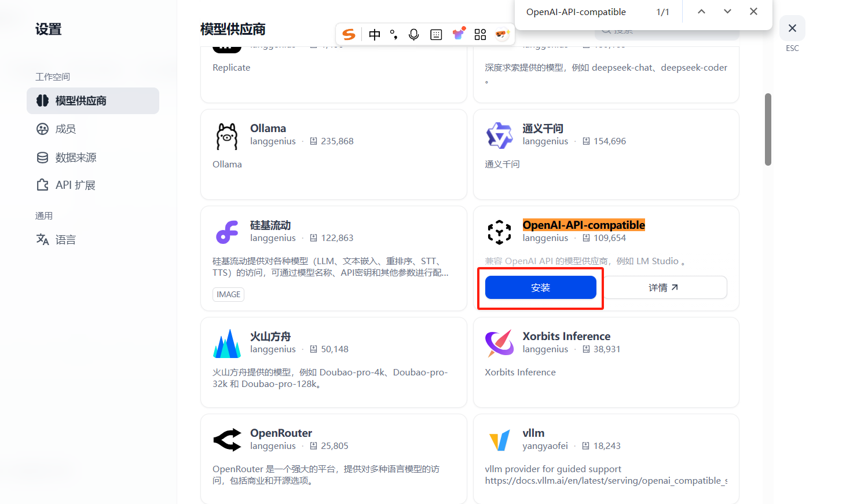Select the IMAGE tag on 硅基流动 card
The width and height of the screenshot is (868, 504).
pyautogui.click(x=228, y=294)
